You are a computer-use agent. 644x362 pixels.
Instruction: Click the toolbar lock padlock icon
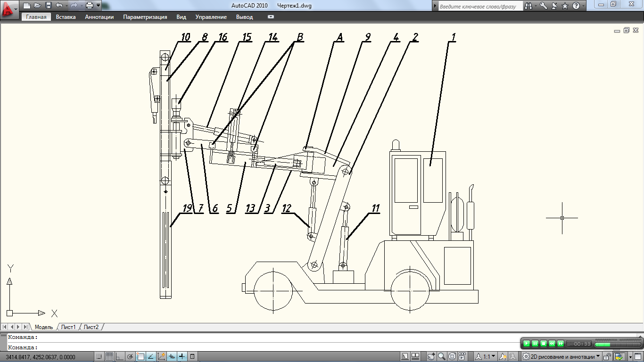(x=607, y=357)
